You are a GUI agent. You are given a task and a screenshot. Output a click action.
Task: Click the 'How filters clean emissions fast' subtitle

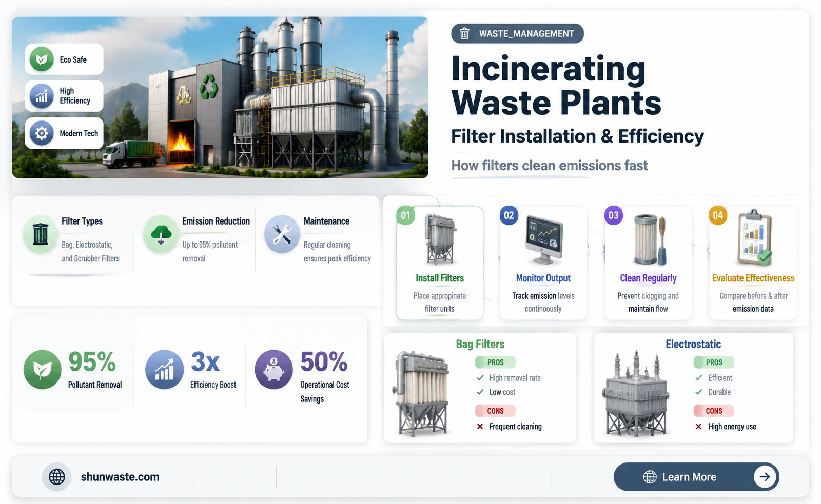click(x=550, y=166)
